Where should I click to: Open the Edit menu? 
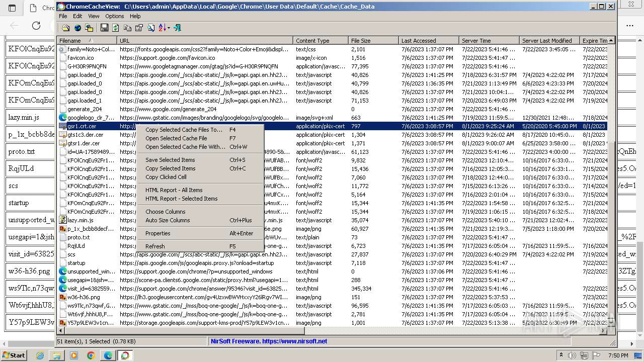coord(77,16)
